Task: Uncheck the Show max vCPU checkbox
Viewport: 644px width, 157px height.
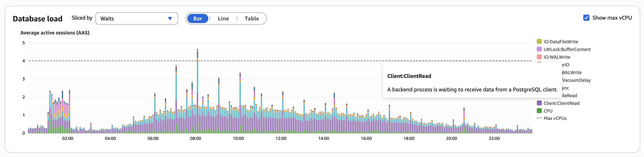Action: pos(586,18)
